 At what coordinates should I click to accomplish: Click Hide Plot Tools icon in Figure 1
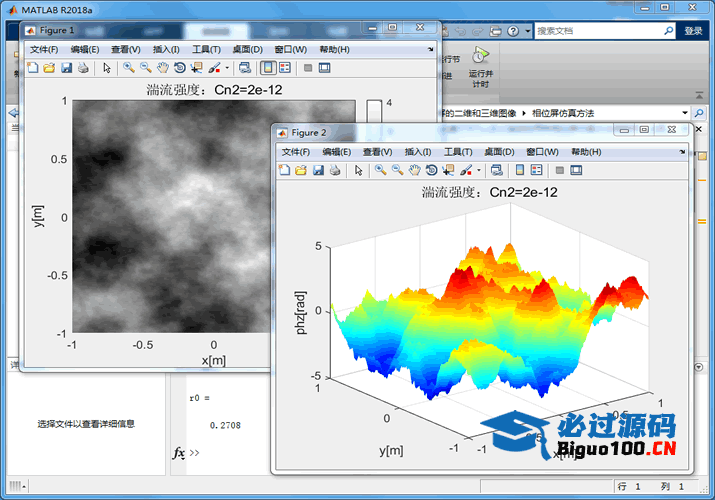pos(308,68)
